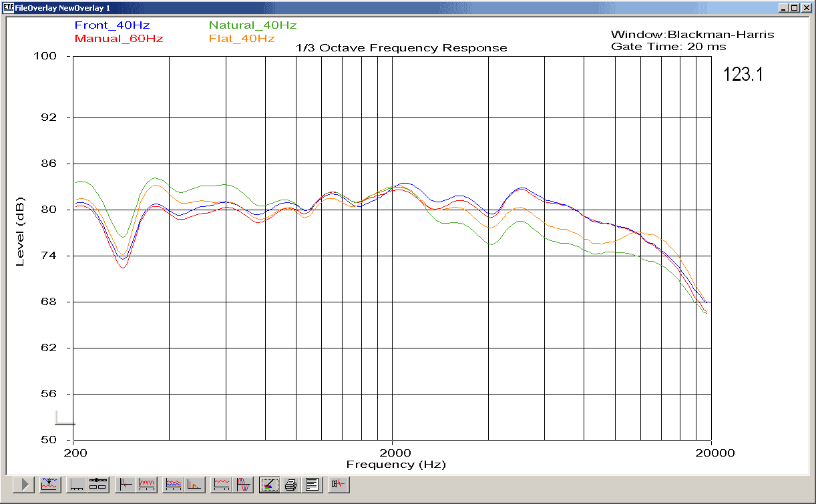
Task: Show the impulse response view icon
Action: pyautogui.click(x=126, y=485)
